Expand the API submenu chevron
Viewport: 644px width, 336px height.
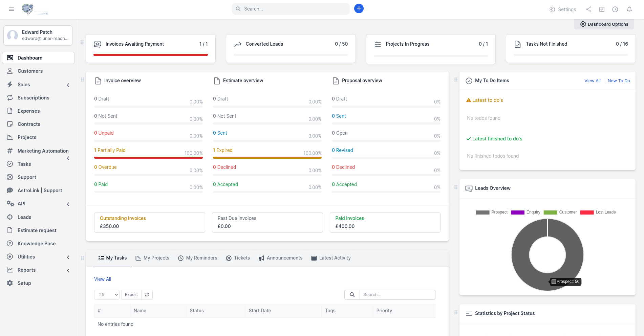click(68, 204)
